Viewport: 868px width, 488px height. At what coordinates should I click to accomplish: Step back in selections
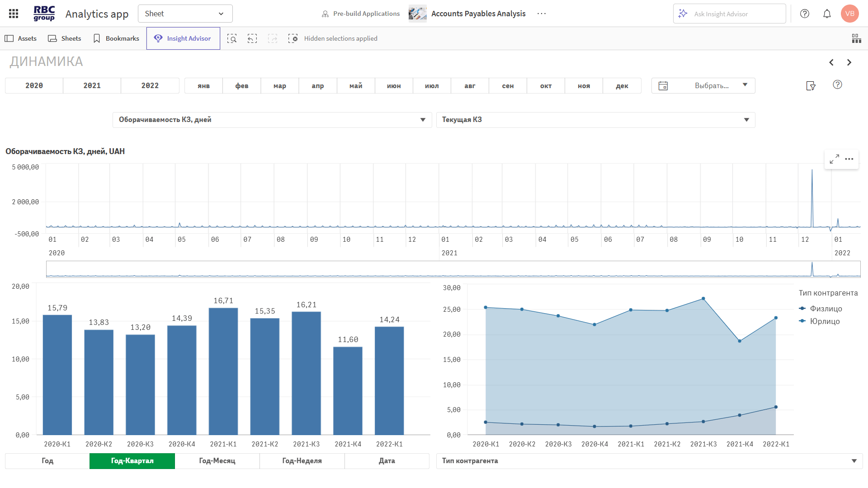click(252, 38)
